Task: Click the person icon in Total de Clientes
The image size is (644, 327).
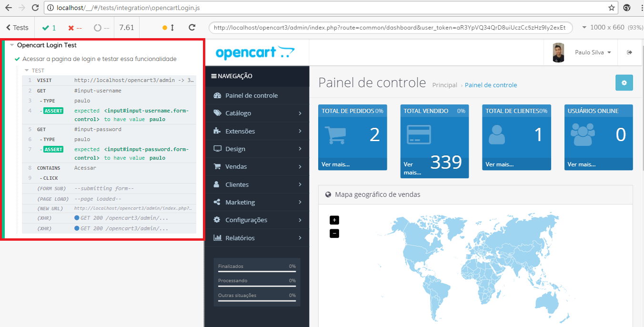Action: [x=497, y=135]
